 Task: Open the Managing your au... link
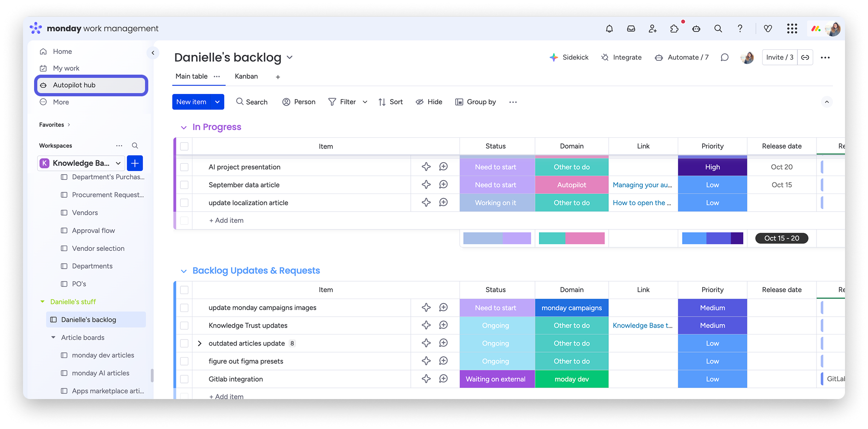[642, 185]
